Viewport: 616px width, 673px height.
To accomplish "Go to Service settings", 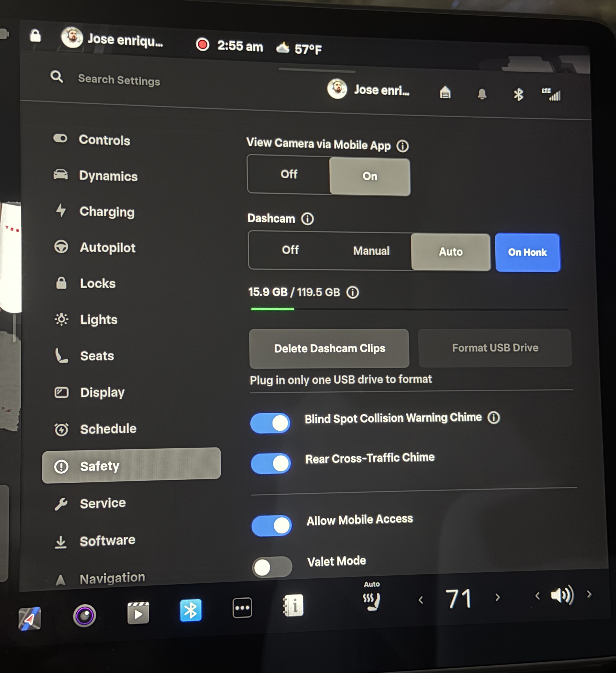I will click(x=90, y=503).
